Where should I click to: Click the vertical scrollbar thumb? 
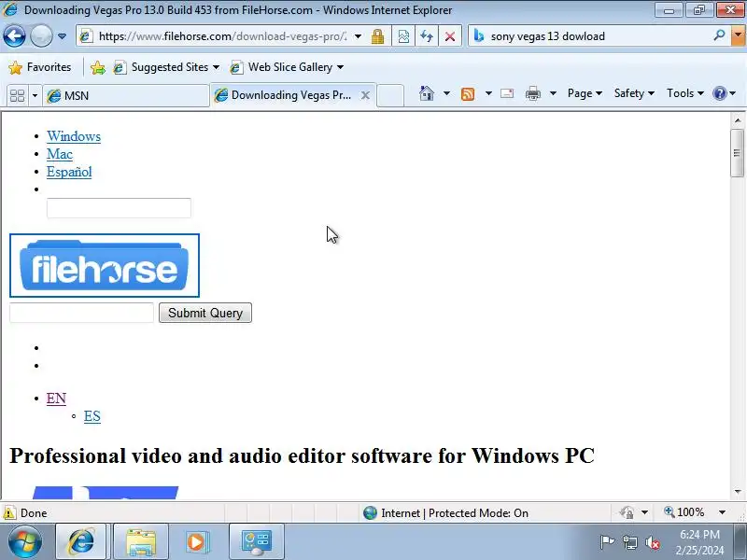coord(738,153)
